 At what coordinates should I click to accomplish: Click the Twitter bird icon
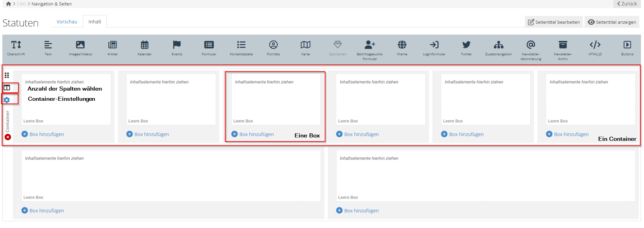click(x=466, y=45)
